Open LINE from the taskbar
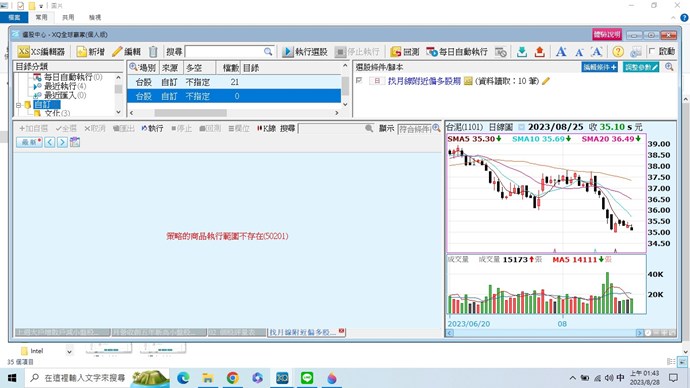 [x=307, y=378]
